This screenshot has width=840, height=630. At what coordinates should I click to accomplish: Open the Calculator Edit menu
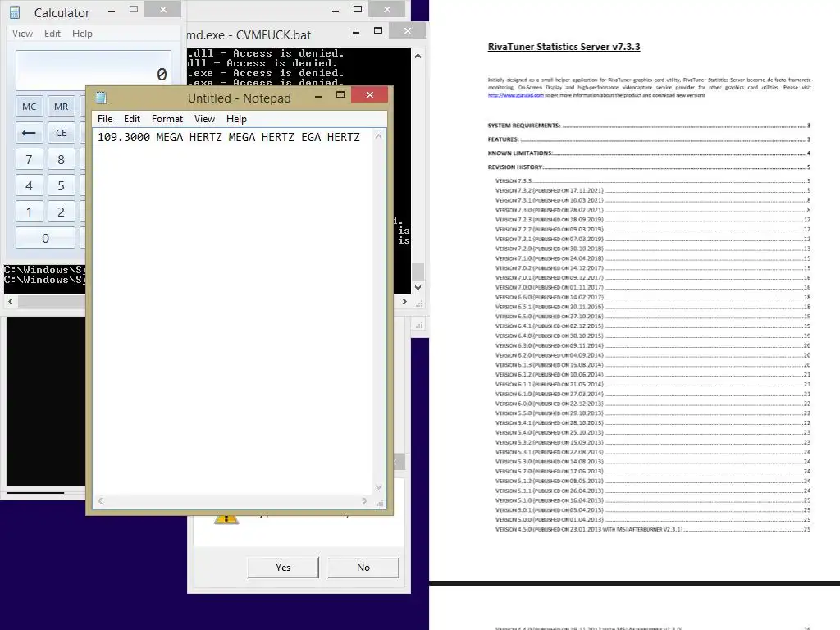point(52,33)
